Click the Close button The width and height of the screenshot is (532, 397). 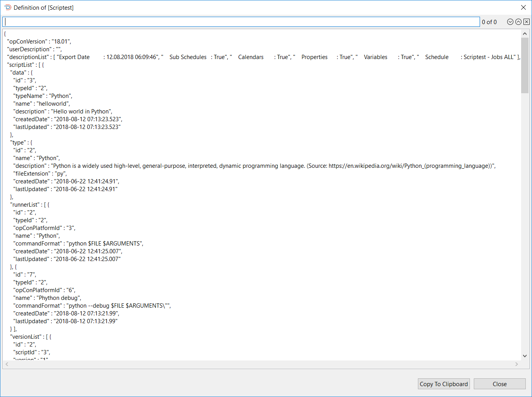pyautogui.click(x=500, y=384)
